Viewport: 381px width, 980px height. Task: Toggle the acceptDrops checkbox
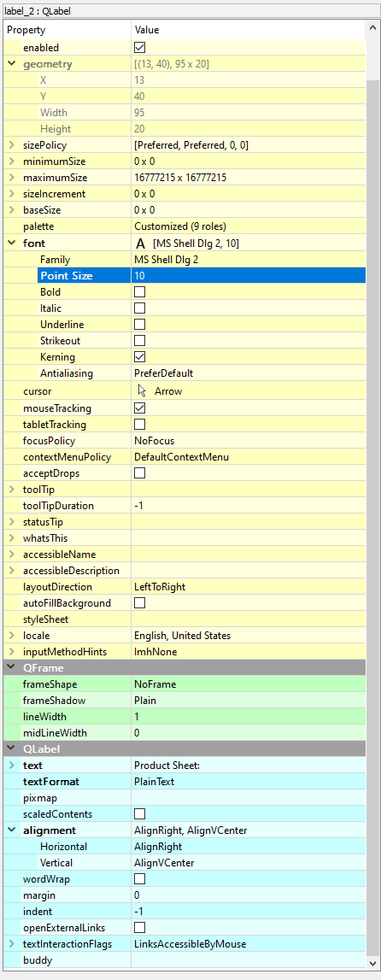(140, 473)
